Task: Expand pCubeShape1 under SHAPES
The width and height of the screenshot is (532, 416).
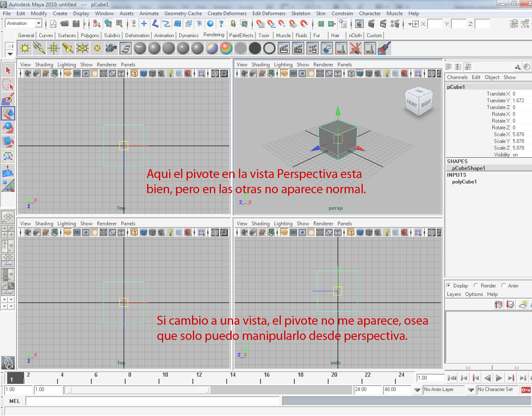Action: [x=469, y=168]
